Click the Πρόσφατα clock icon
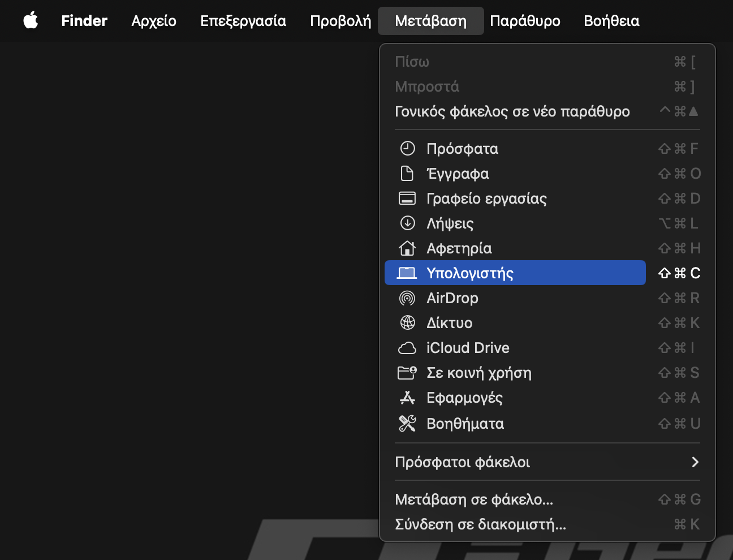Screen dimensions: 733x560 407,149
